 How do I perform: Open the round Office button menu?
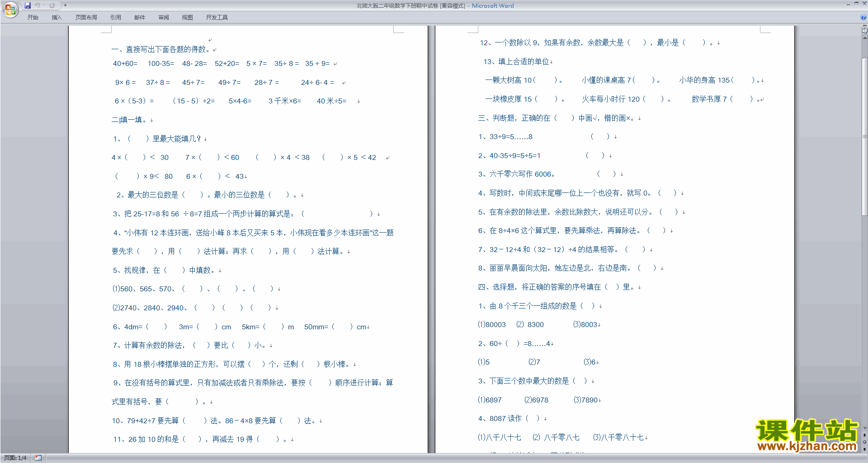(x=10, y=9)
